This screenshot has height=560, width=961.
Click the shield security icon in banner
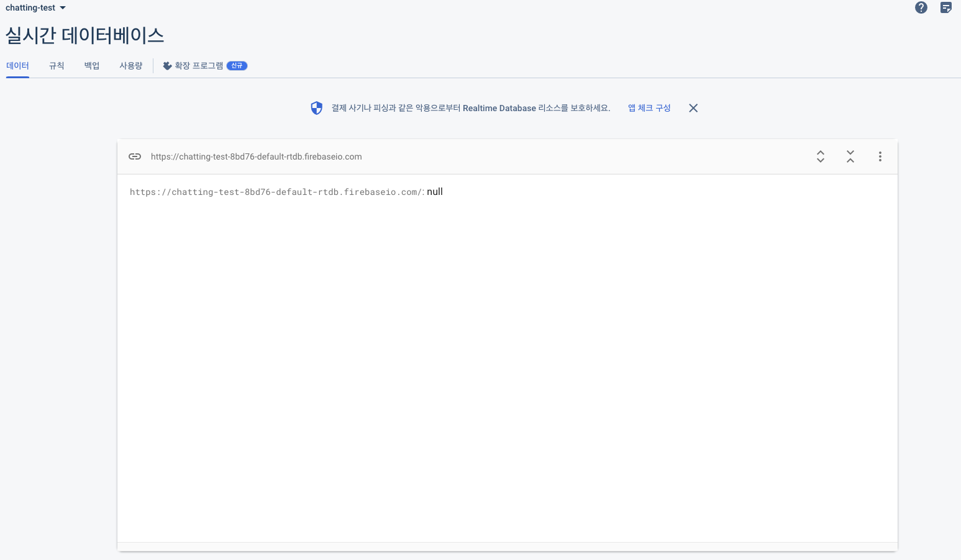pyautogui.click(x=317, y=108)
